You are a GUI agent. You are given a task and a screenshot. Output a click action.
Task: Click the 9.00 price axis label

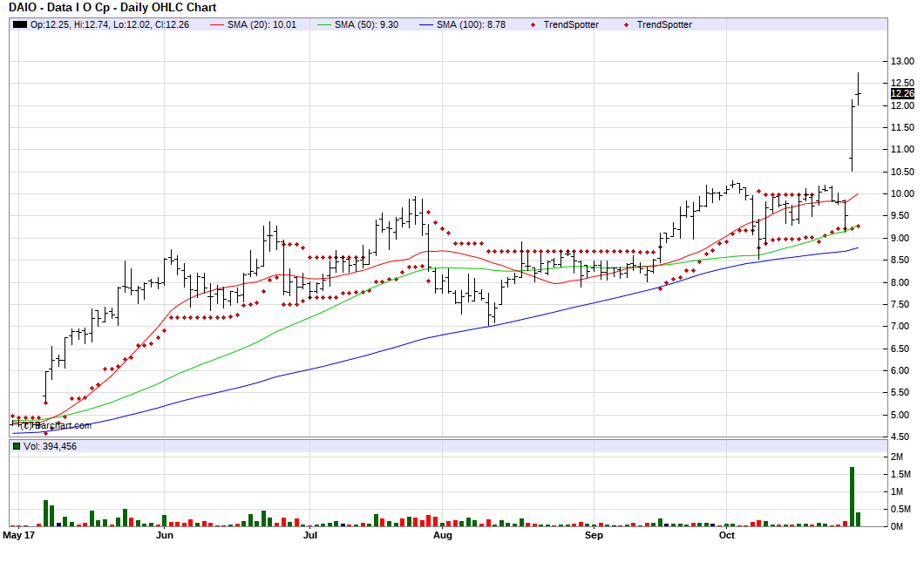click(x=902, y=238)
